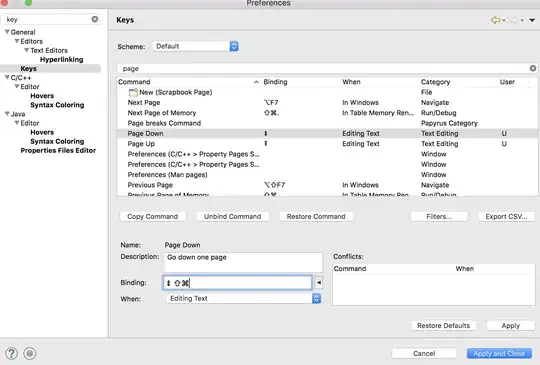Select Hyperlinking in the preferences tree

click(62, 59)
